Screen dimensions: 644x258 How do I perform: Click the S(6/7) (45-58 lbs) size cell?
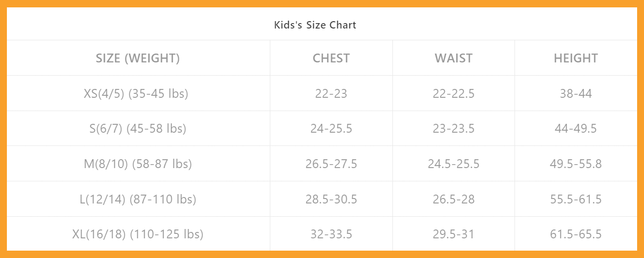138,129
